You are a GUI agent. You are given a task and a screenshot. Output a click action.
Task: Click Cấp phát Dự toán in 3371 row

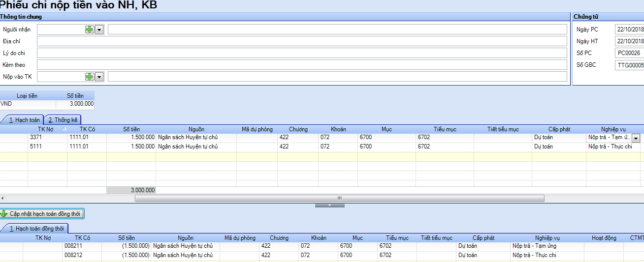(x=559, y=138)
